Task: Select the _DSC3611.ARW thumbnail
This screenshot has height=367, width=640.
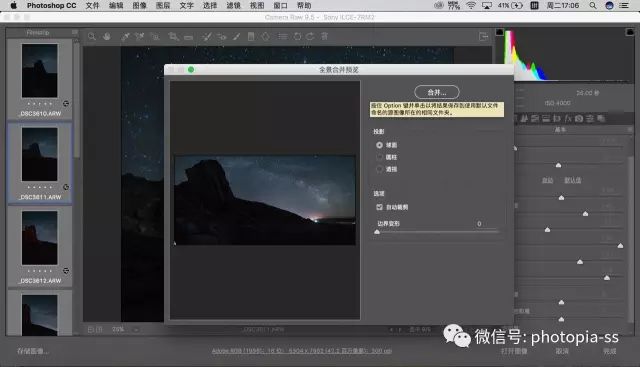Action: pyautogui.click(x=40, y=154)
